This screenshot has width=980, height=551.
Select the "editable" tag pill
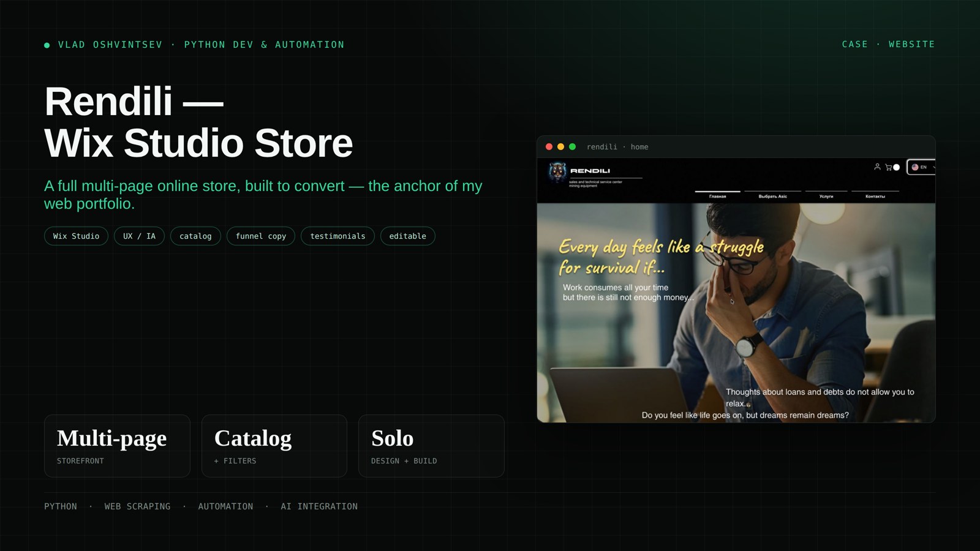click(x=408, y=236)
